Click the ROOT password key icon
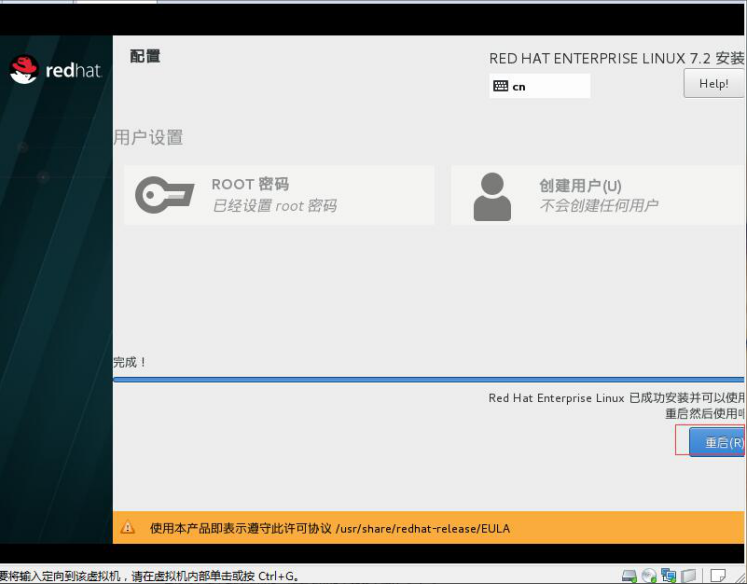The width and height of the screenshot is (747, 584). 164,194
